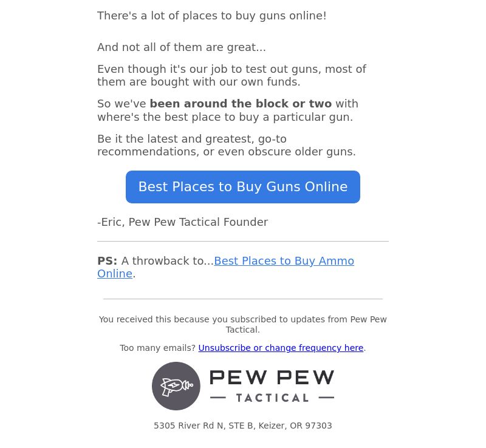Click the 'There's a lot of places' opening line
The height and width of the screenshot is (448, 486).
pyautogui.click(x=212, y=16)
